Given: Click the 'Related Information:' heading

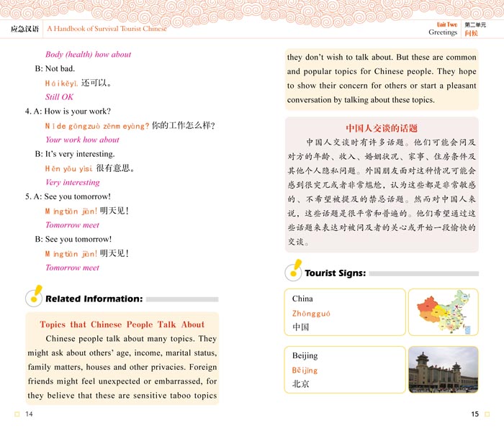Looking at the screenshot, I should coord(94,299).
